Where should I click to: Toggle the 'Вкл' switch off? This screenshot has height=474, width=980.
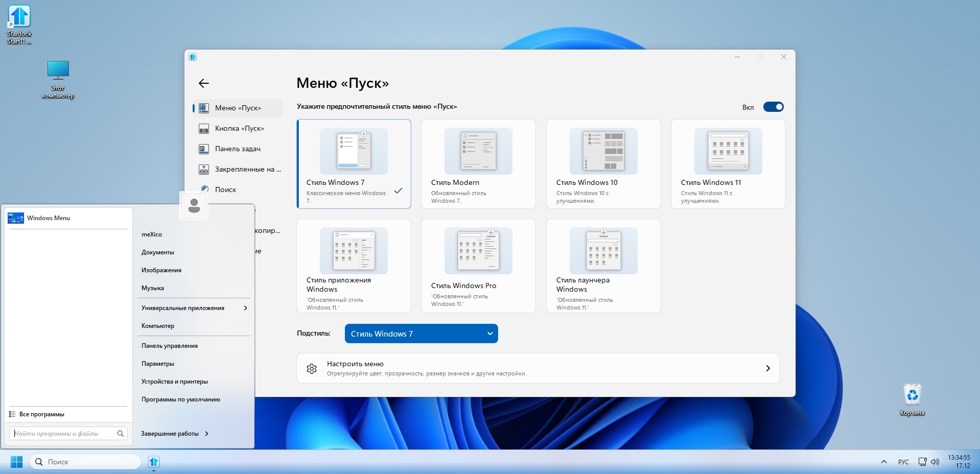click(x=773, y=107)
